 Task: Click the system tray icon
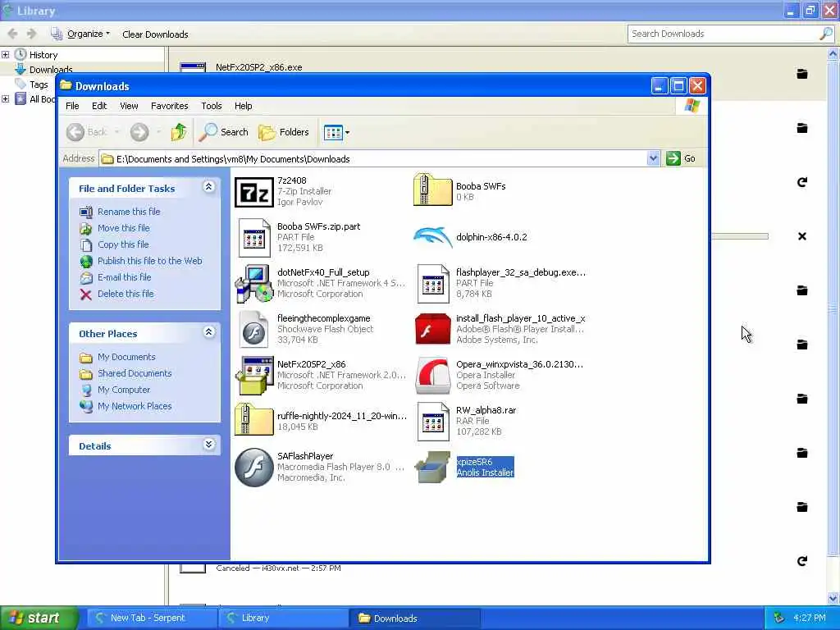tap(779, 618)
